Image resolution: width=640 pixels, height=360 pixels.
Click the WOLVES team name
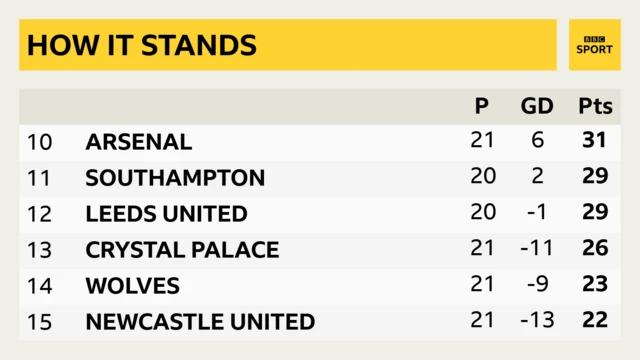click(133, 286)
